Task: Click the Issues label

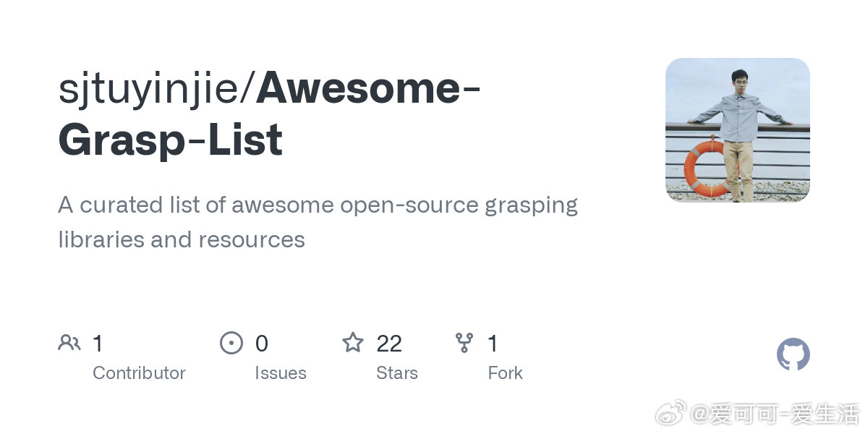Action: coord(281,373)
